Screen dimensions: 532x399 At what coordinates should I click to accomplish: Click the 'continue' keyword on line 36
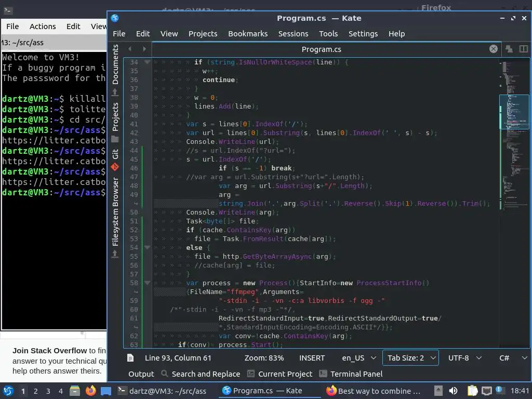(219, 79)
